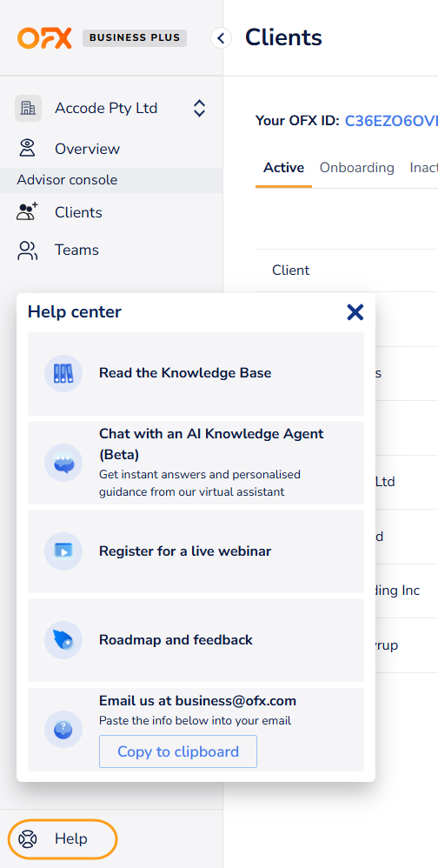The width and height of the screenshot is (438, 868).
Task: Click the Help lifebuoy button
Action: point(63,838)
